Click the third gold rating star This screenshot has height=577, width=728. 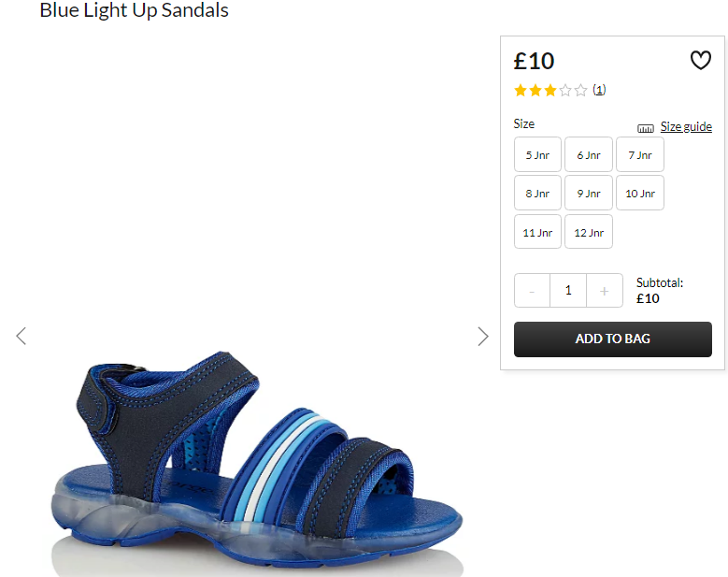coord(550,90)
